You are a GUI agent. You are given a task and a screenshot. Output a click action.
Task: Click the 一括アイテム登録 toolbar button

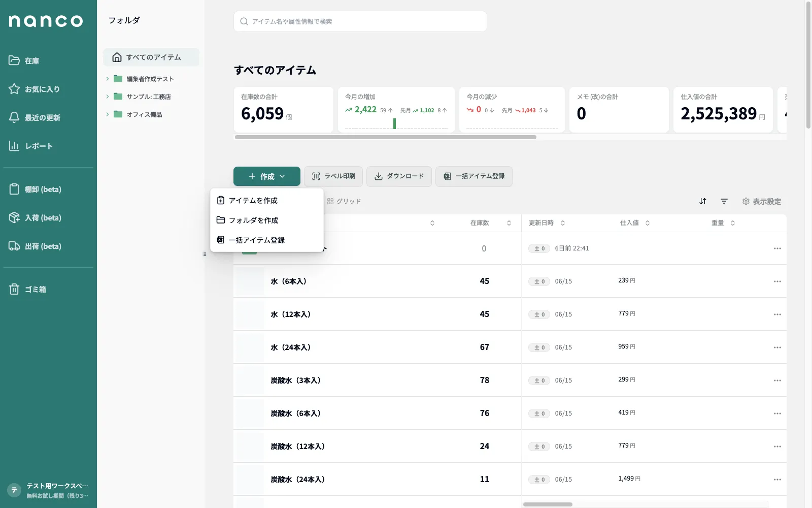[474, 176]
